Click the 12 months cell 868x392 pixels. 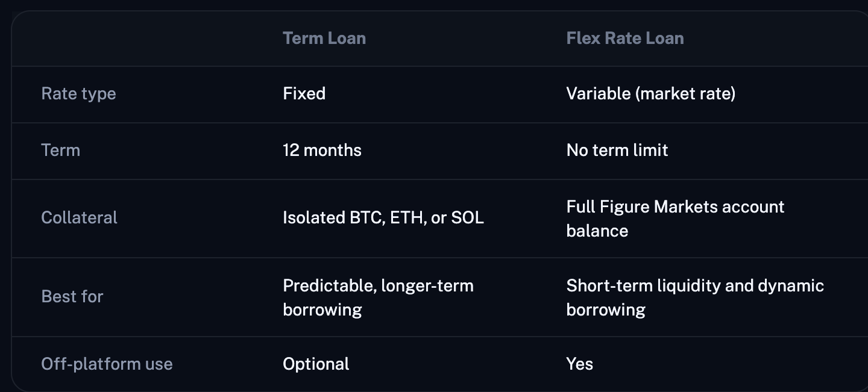(322, 150)
